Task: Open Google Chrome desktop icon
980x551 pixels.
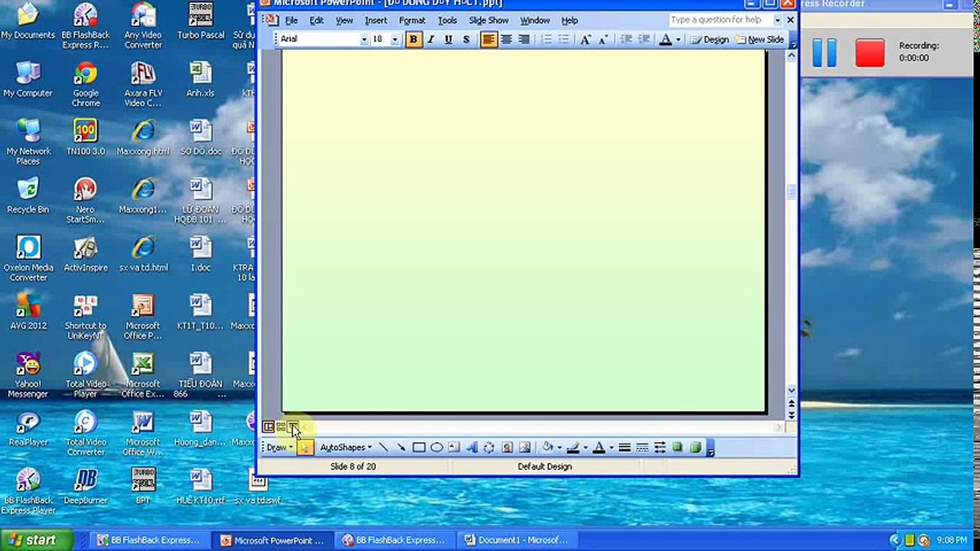Action: pos(86,84)
